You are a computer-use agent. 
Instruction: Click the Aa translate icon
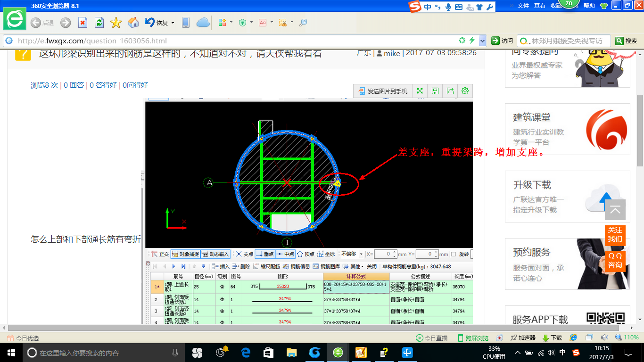(263, 22)
